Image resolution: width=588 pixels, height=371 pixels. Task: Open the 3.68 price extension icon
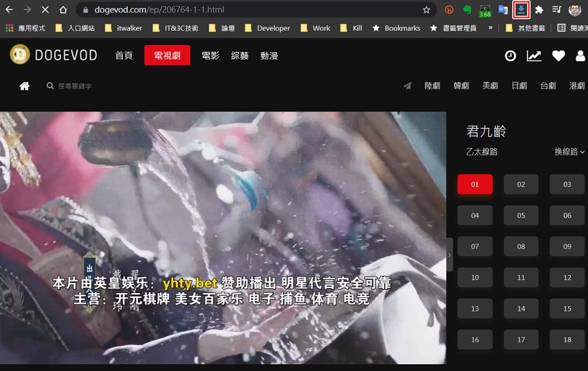(485, 10)
